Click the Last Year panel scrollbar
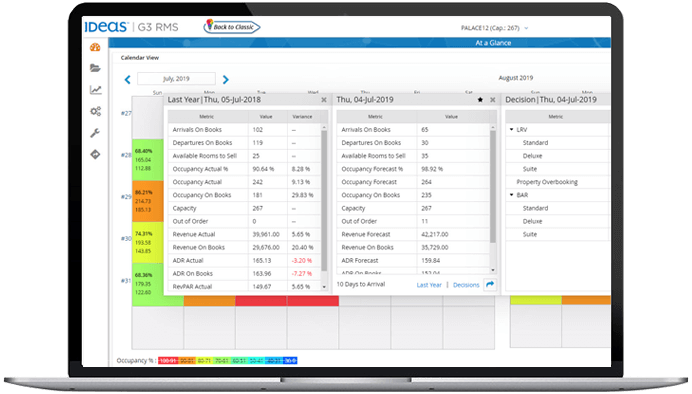The height and width of the screenshot is (394, 692). click(324, 201)
